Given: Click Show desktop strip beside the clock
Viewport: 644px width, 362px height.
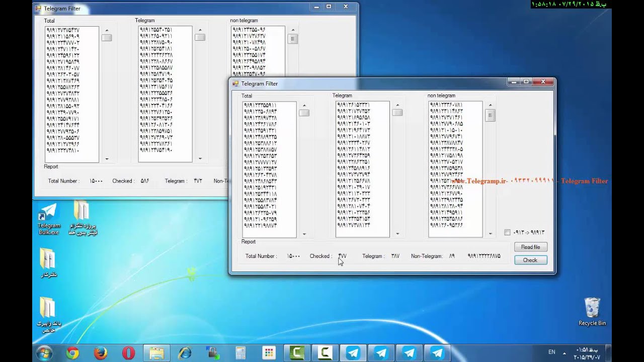Looking at the screenshot, I should [608, 353].
